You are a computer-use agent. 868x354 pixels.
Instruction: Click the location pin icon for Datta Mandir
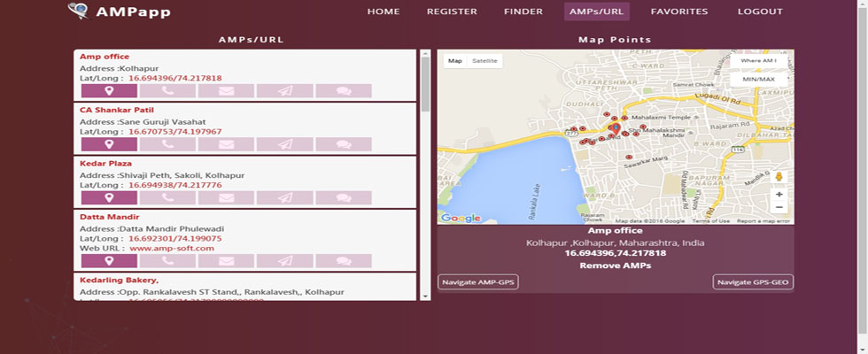click(109, 261)
